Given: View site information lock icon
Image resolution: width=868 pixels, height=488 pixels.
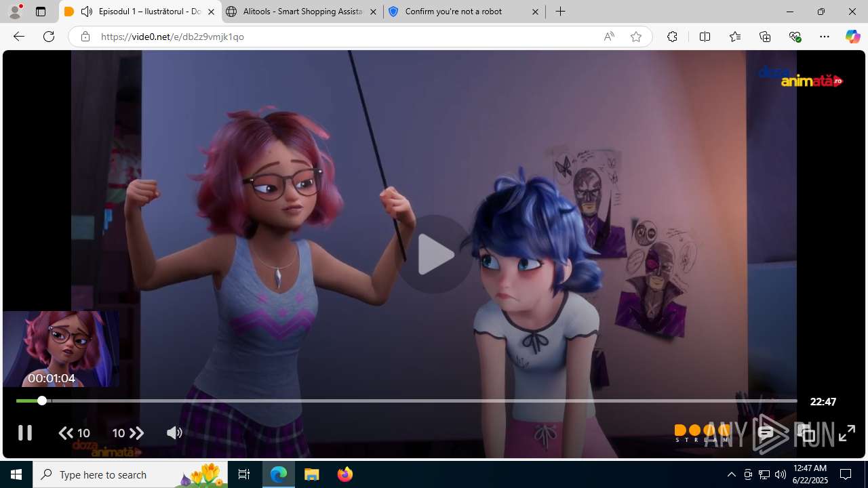Looking at the screenshot, I should tap(85, 37).
